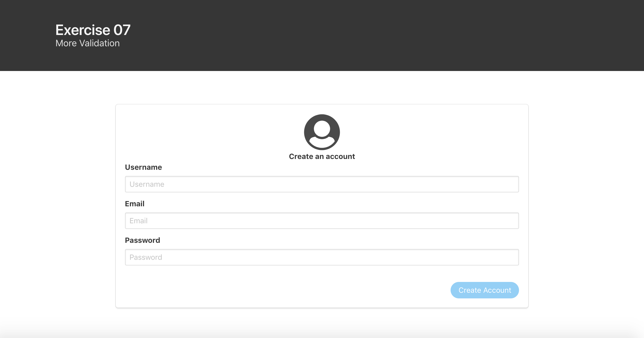644x338 pixels.
Task: Click the More Validation subtitle text
Action: (x=88, y=43)
